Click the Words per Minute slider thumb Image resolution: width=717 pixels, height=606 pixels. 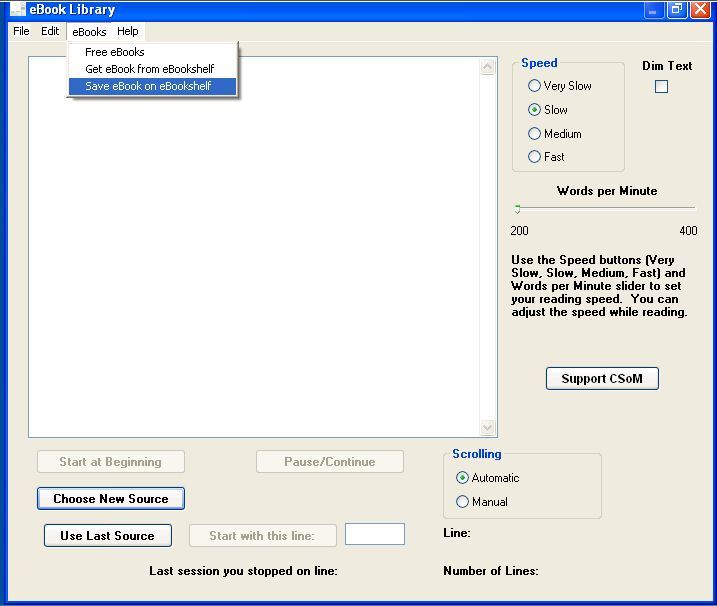tap(517, 209)
